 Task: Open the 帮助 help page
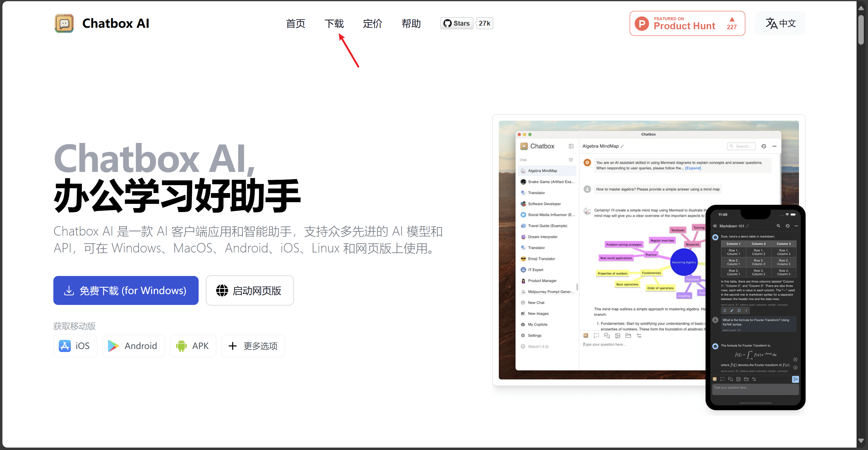pyautogui.click(x=411, y=23)
